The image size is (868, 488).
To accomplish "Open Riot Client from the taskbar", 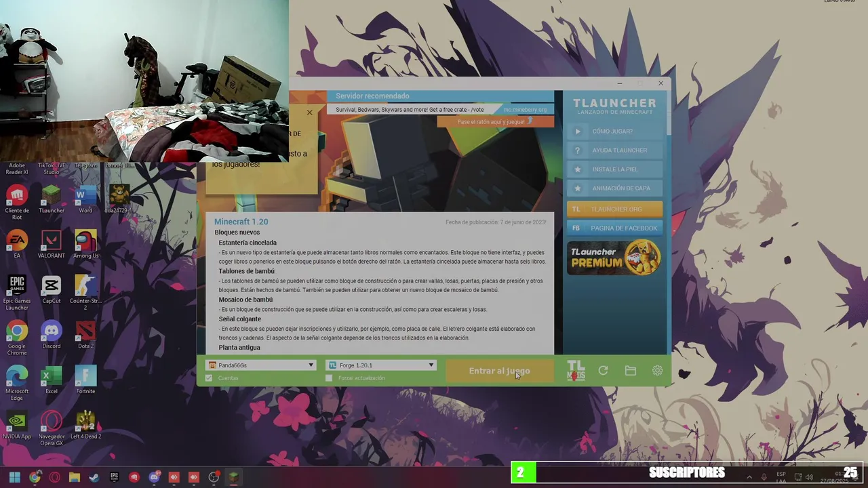I will point(134,477).
